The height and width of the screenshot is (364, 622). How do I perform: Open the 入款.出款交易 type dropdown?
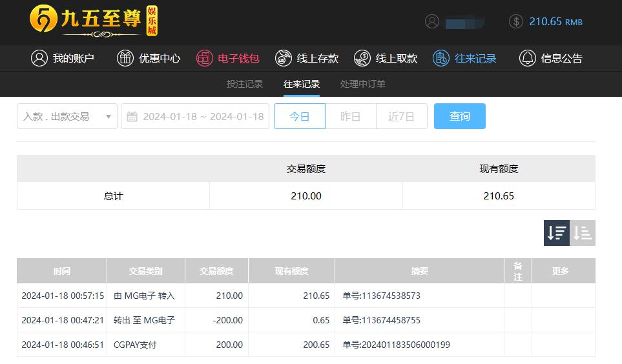tap(67, 116)
